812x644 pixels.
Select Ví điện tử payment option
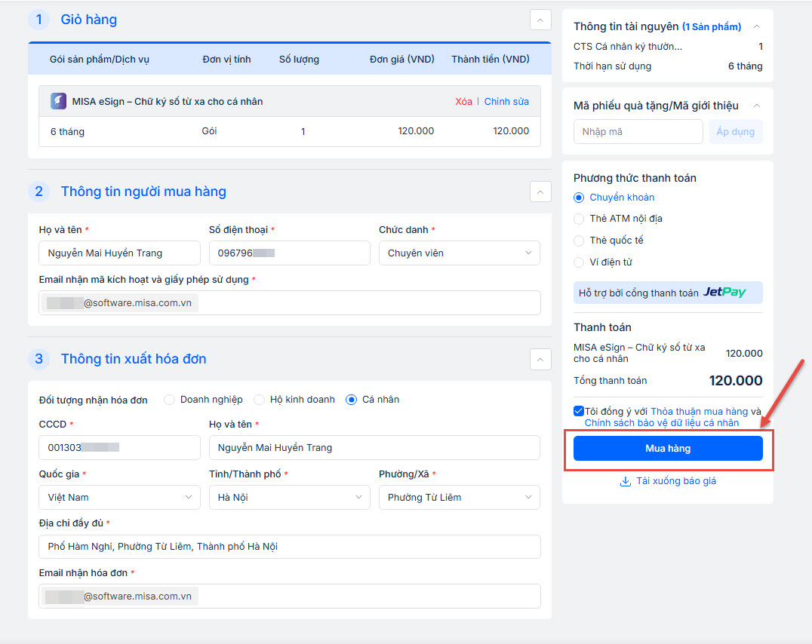(x=579, y=262)
